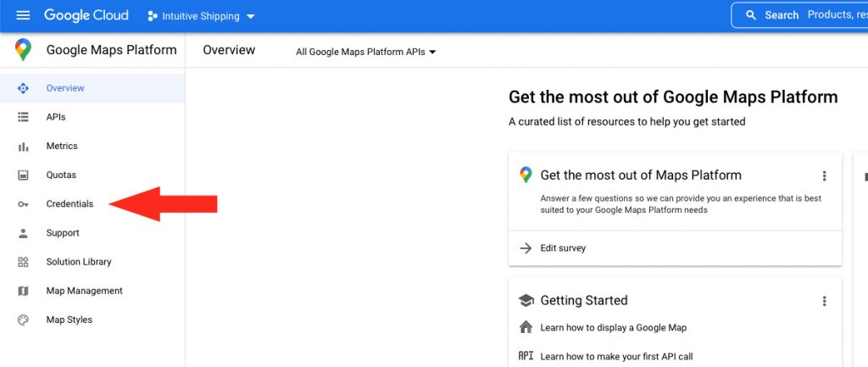This screenshot has width=868, height=367.
Task: Click the curated list of resources subtitle
Action: (627, 121)
